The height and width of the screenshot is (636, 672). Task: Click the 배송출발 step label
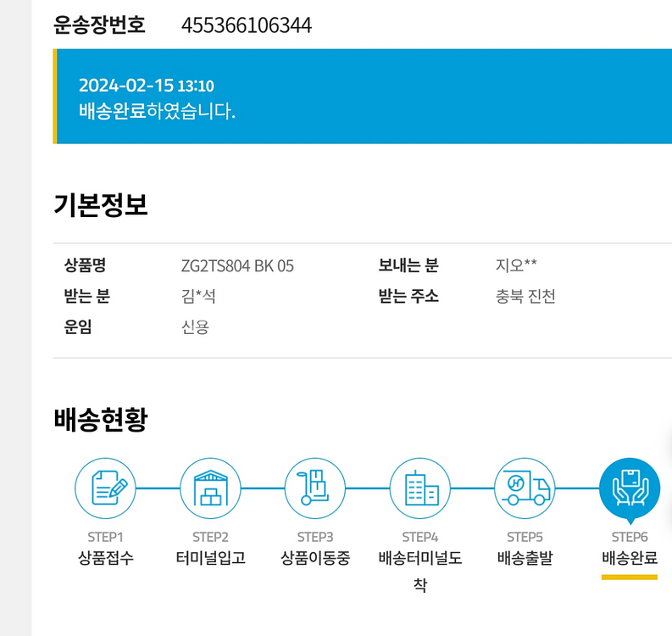pyautogui.click(x=525, y=557)
